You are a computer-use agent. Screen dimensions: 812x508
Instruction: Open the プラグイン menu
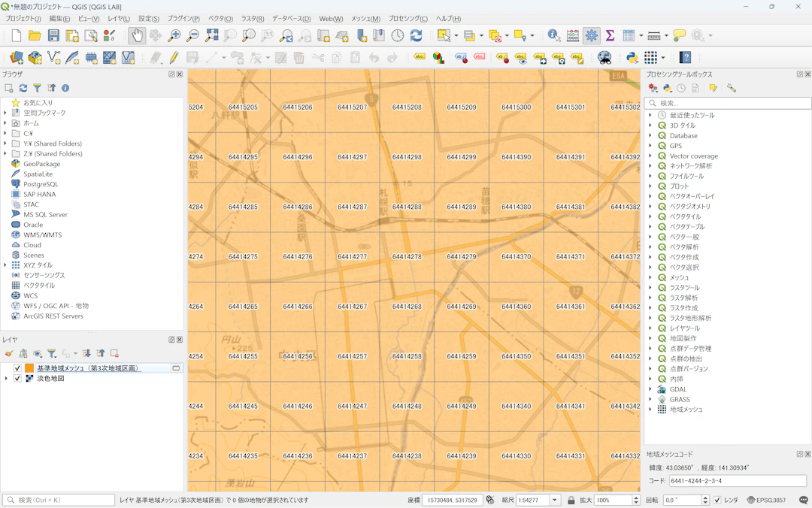[x=183, y=19]
